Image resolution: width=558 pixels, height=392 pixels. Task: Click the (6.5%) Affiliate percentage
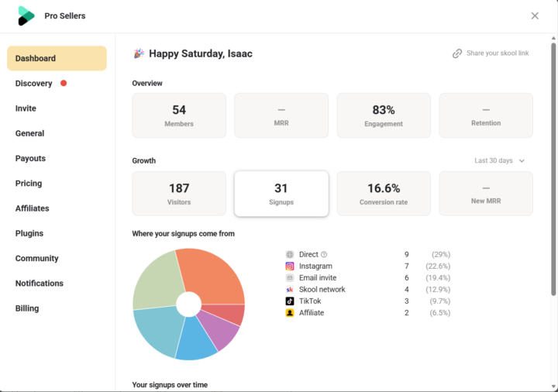[440, 313]
